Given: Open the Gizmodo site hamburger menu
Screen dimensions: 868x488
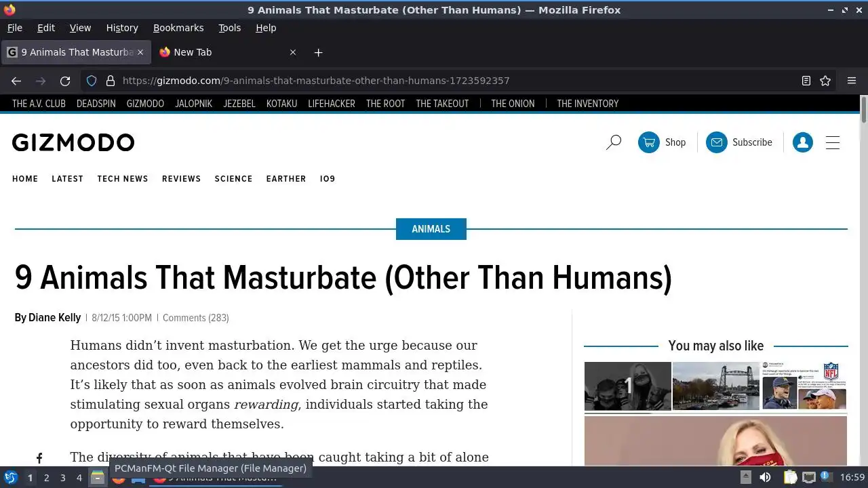Looking at the screenshot, I should 833,142.
